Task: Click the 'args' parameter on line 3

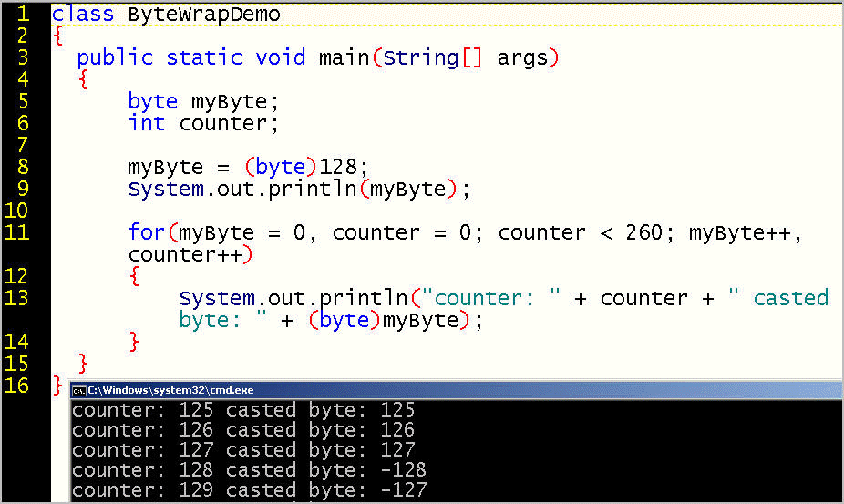Action: point(522,58)
